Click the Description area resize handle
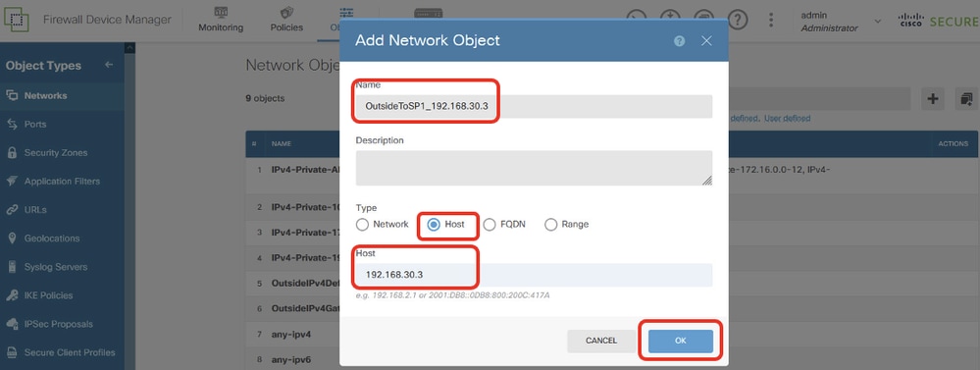The width and height of the screenshot is (980, 370). [707, 181]
